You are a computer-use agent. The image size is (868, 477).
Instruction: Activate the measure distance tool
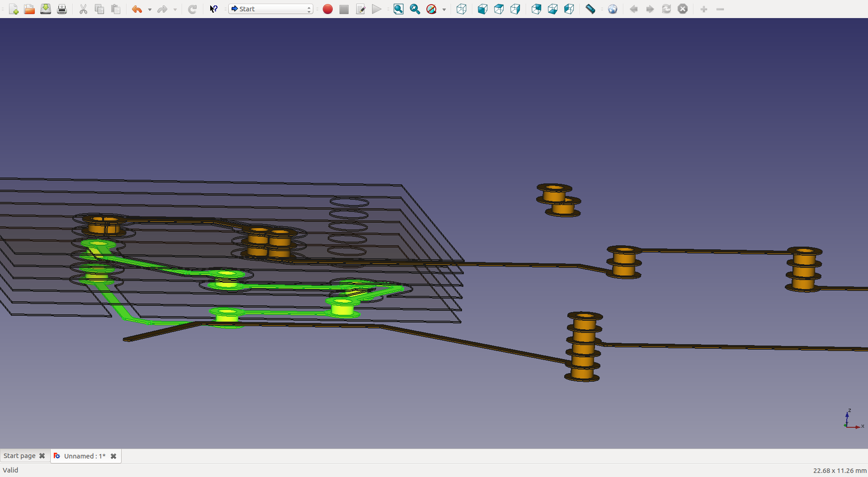[590, 9]
